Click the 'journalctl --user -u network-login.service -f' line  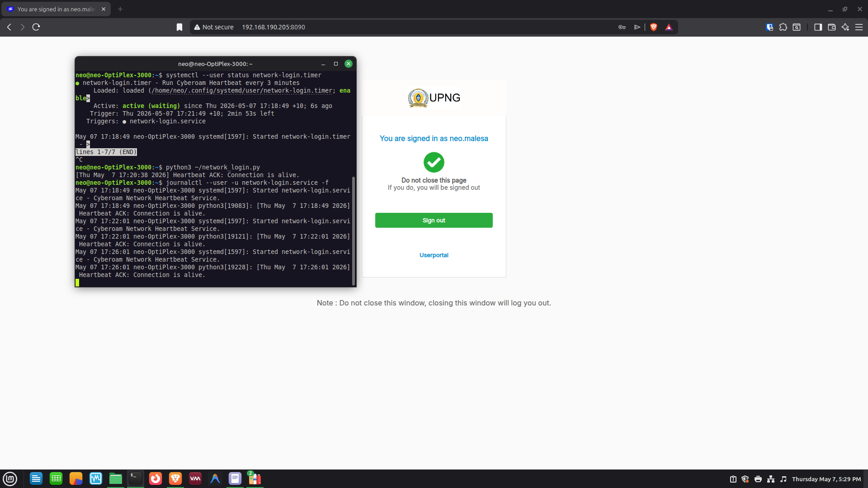(202, 183)
